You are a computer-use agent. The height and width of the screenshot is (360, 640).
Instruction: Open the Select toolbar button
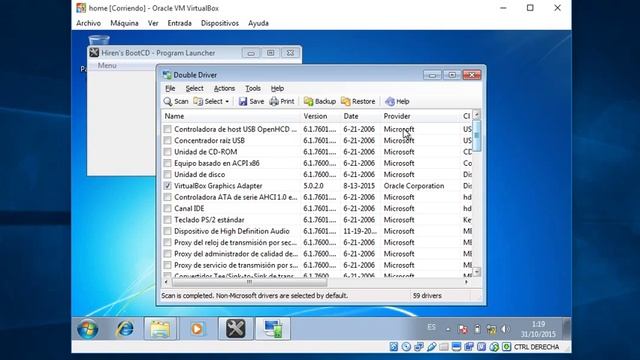[x=208, y=101]
